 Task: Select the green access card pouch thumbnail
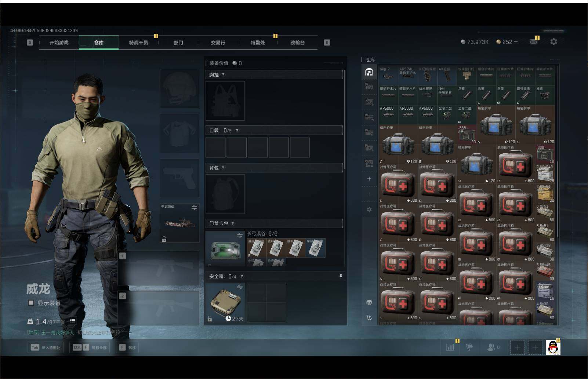(225, 249)
